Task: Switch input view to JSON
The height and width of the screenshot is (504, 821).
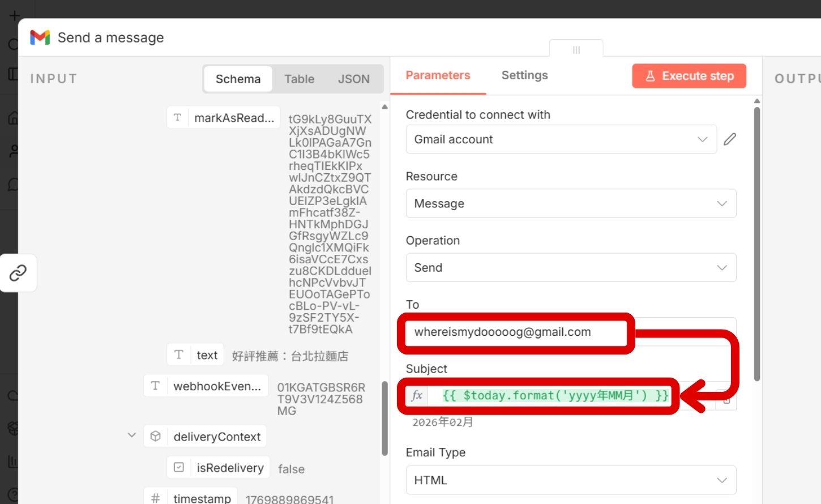Action: point(353,79)
